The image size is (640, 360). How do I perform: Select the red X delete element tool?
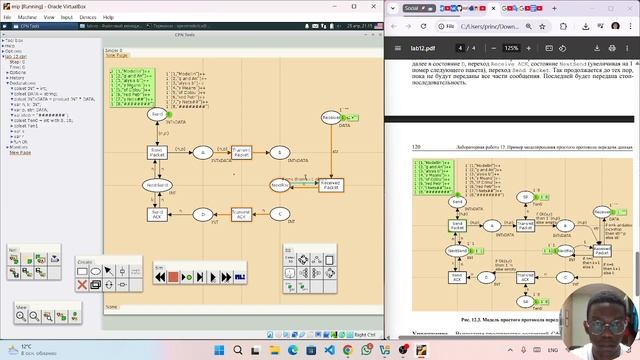point(82,284)
